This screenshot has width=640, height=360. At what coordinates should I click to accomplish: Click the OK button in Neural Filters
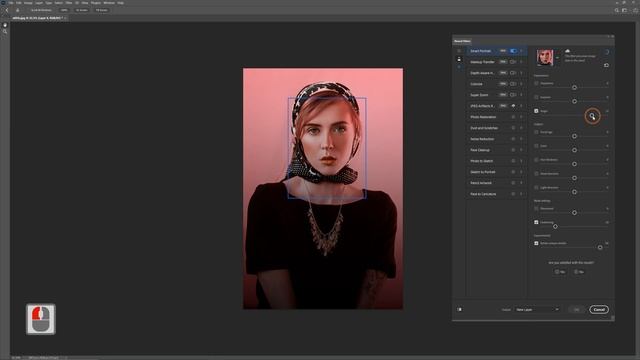(x=576, y=309)
